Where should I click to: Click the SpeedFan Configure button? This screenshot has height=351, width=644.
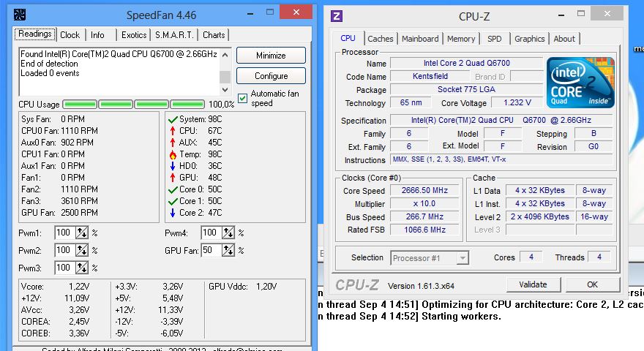pyautogui.click(x=271, y=76)
